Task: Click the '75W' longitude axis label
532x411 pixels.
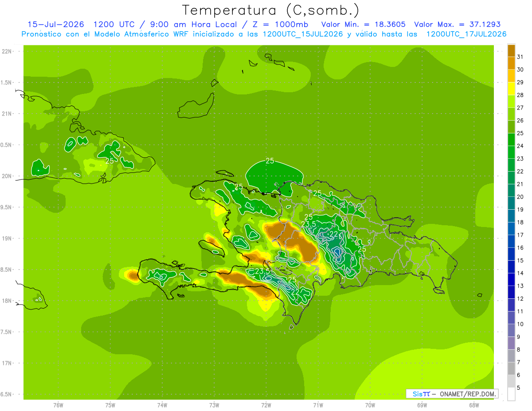Action: [110, 405]
